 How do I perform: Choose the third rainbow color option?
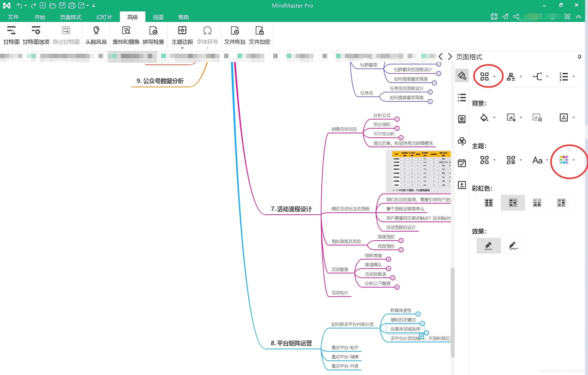coord(537,202)
